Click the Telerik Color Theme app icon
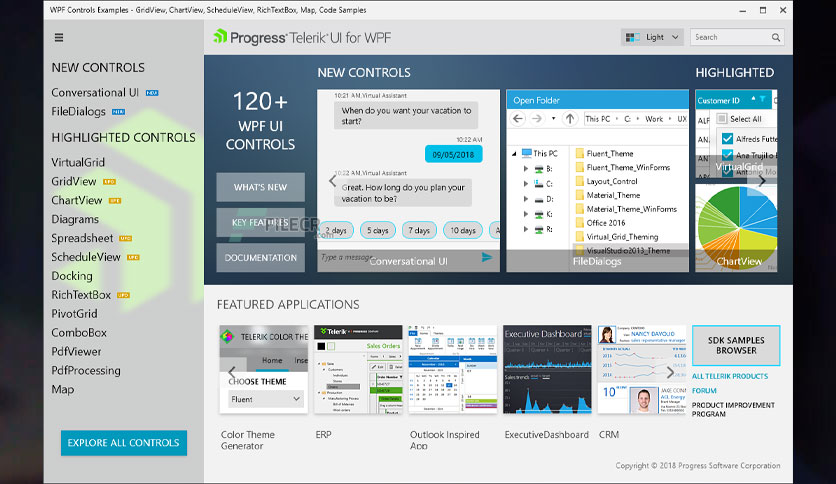836x484 pixels. point(228,336)
